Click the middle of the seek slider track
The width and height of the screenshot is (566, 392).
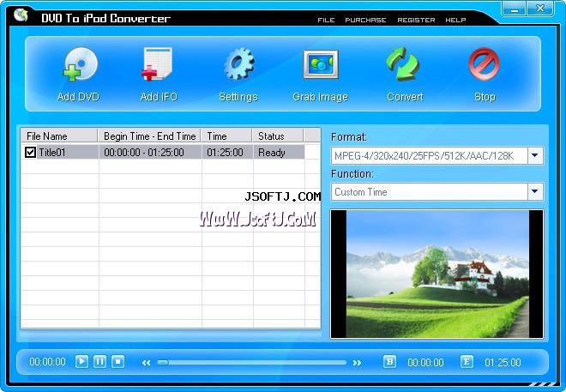pyautogui.click(x=251, y=362)
